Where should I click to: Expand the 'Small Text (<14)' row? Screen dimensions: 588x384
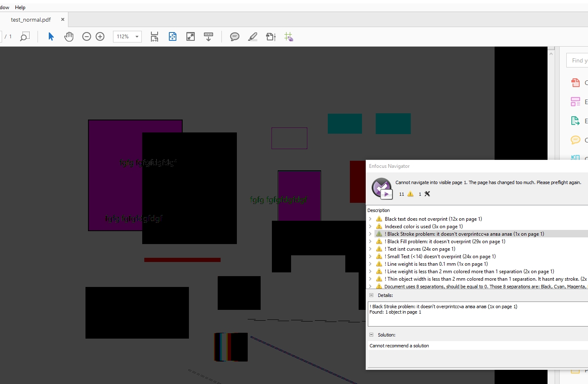point(370,257)
